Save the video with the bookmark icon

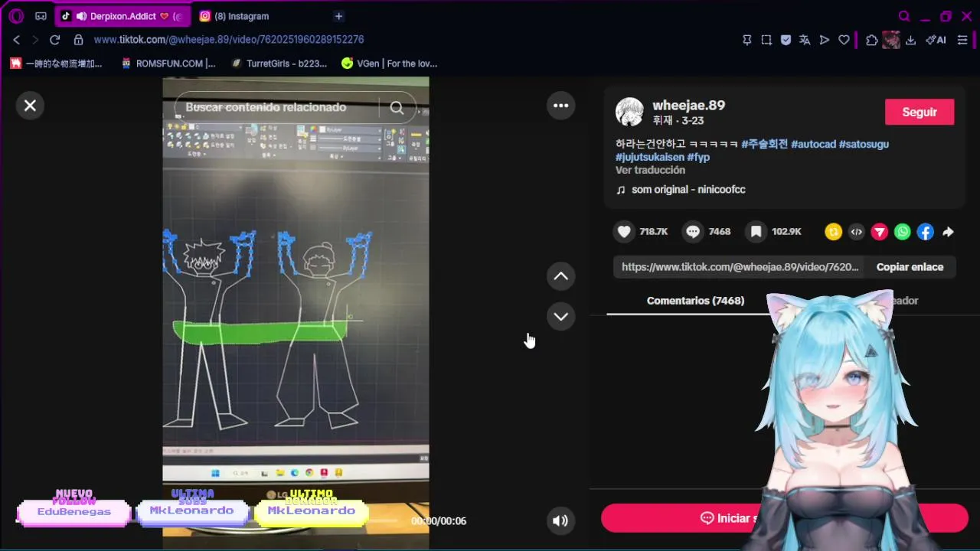pos(756,231)
